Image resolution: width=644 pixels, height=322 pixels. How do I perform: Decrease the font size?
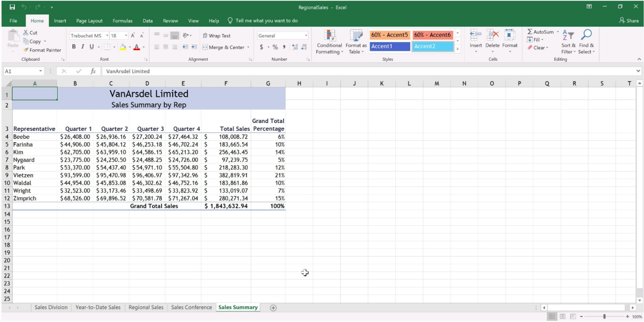pyautogui.click(x=142, y=36)
